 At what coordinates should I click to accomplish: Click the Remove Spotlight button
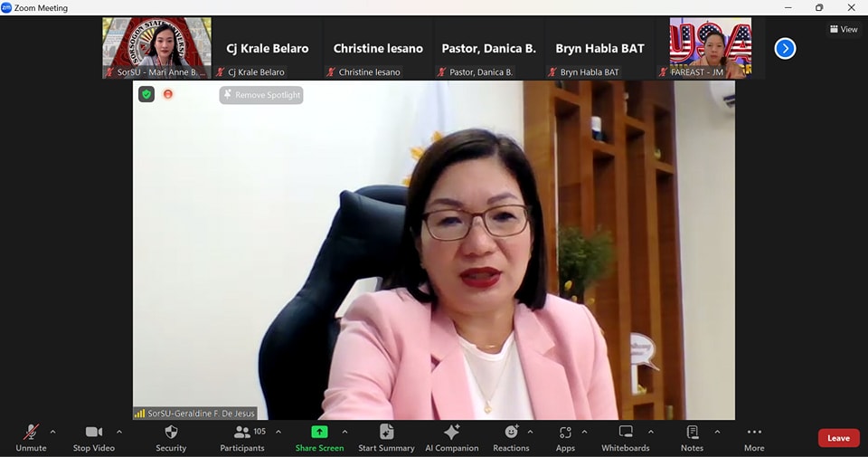261,95
